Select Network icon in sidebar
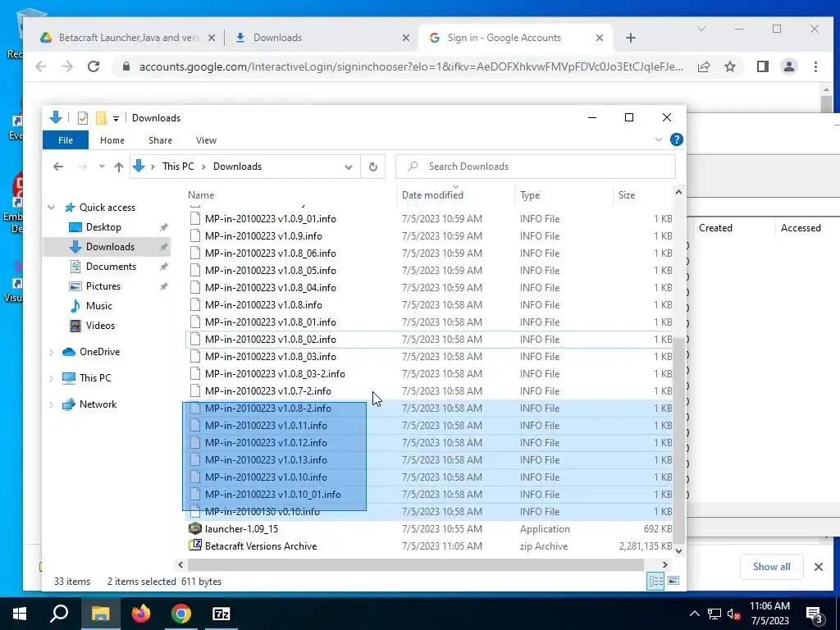Screen dimensions: 840x630 69,404
